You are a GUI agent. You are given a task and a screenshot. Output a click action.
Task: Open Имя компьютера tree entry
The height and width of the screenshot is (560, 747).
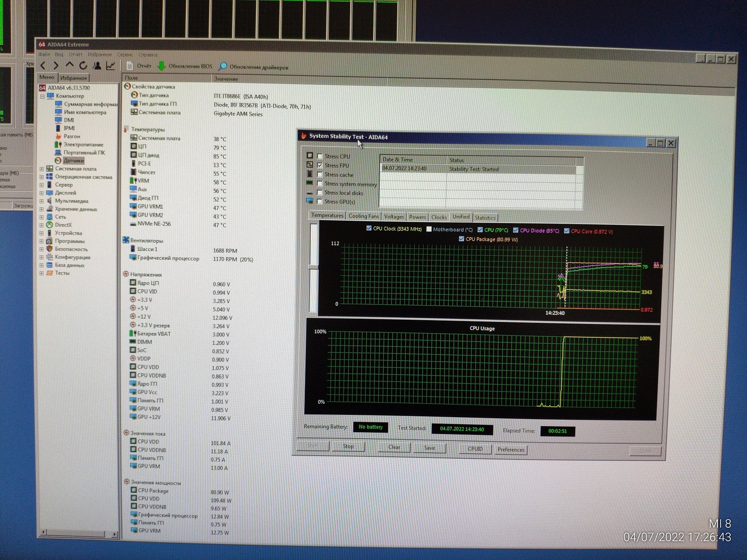[80, 112]
